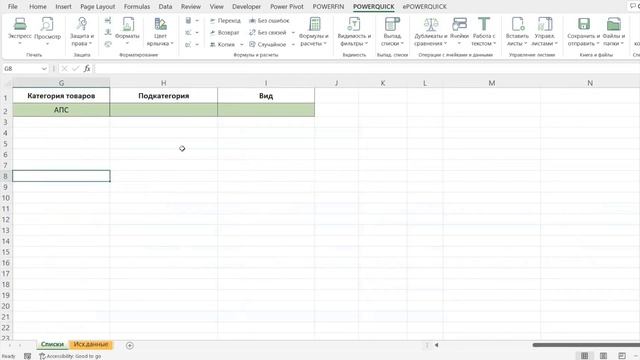Open the Page Layout ribbon tab
The width and height of the screenshot is (640, 360).
tap(98, 7)
